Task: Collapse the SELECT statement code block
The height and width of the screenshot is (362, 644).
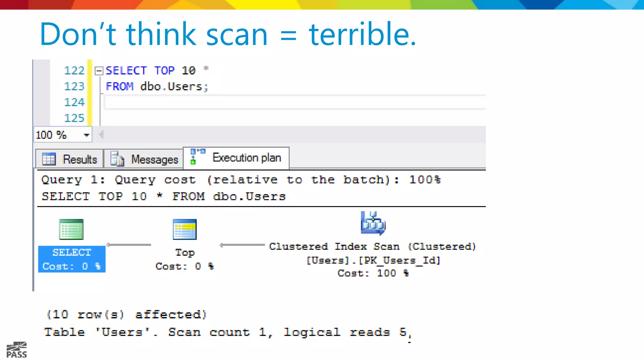Action: 99,71
